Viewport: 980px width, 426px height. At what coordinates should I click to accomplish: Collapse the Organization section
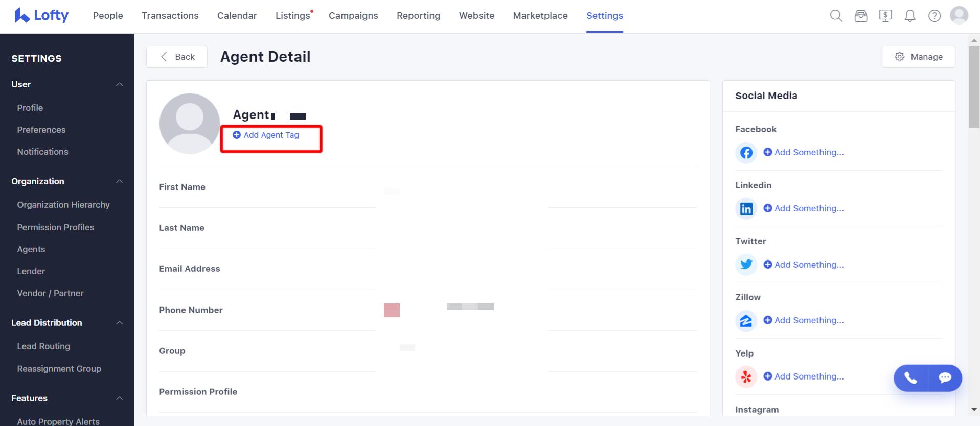tap(119, 181)
